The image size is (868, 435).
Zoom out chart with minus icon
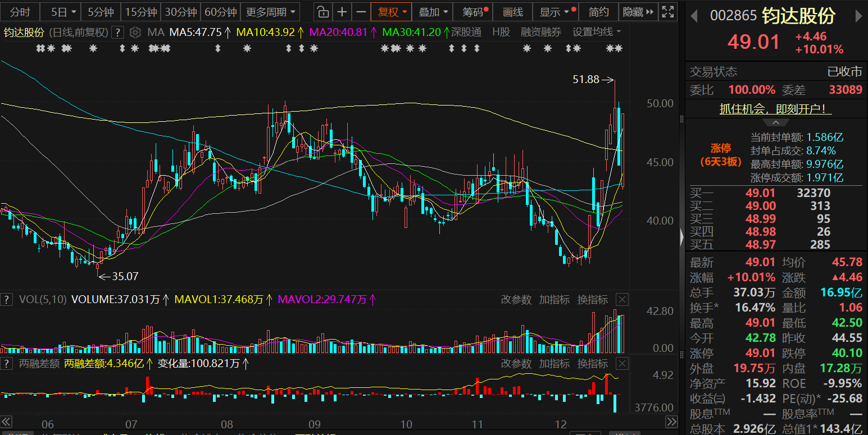point(361,12)
